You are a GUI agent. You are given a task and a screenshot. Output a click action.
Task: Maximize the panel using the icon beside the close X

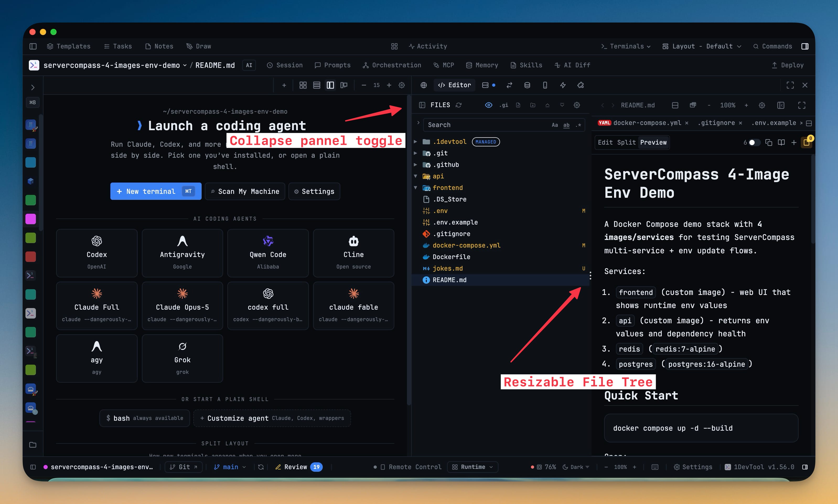click(790, 85)
